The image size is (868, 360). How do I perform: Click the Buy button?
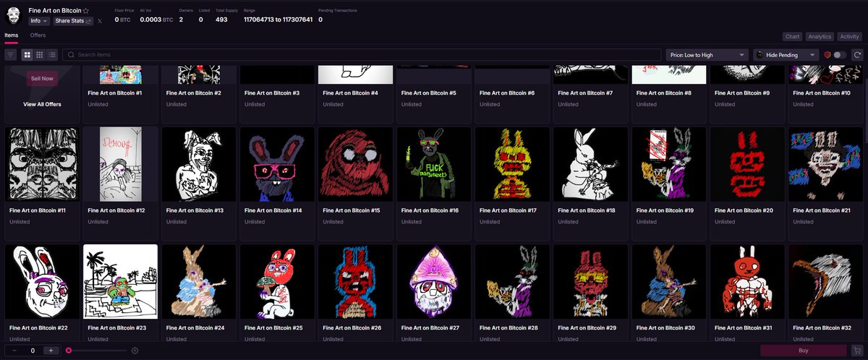[x=804, y=351]
